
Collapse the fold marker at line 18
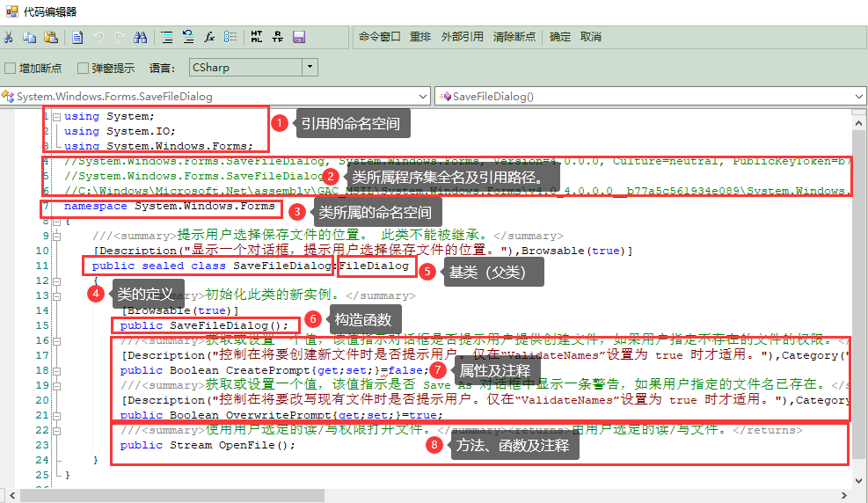56,371
